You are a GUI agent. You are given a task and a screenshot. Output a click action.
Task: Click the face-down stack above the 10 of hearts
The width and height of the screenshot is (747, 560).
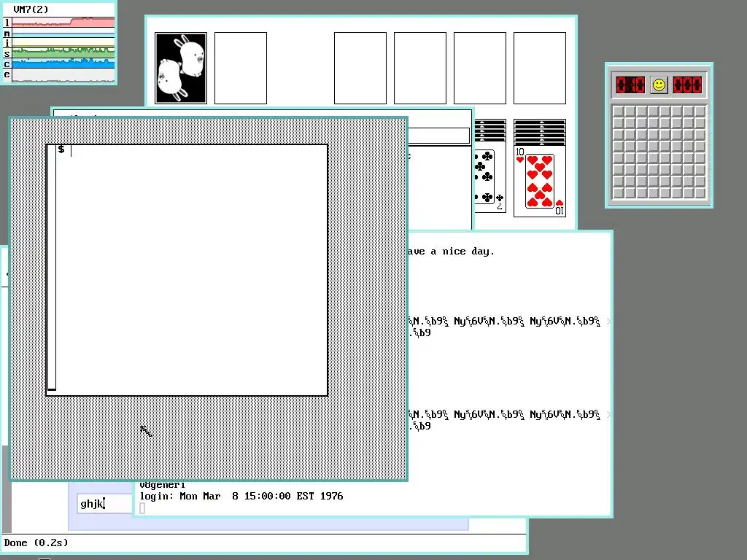coord(540,132)
